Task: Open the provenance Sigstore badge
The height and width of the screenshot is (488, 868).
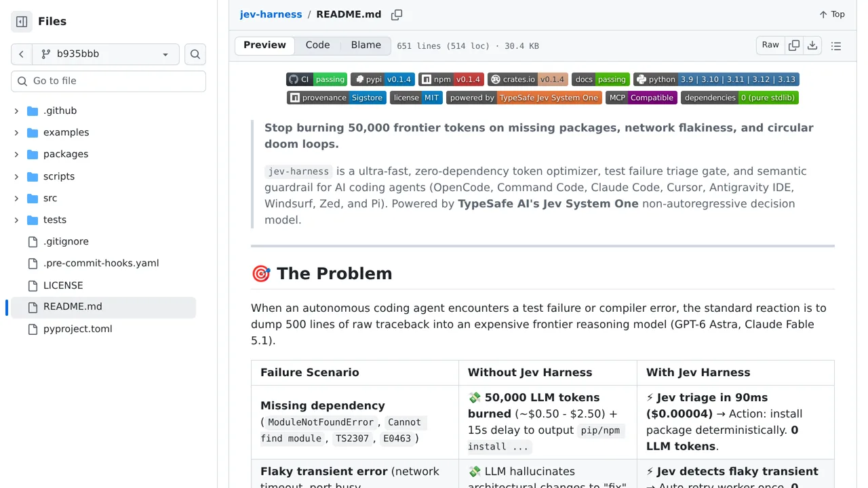Action: coord(336,98)
